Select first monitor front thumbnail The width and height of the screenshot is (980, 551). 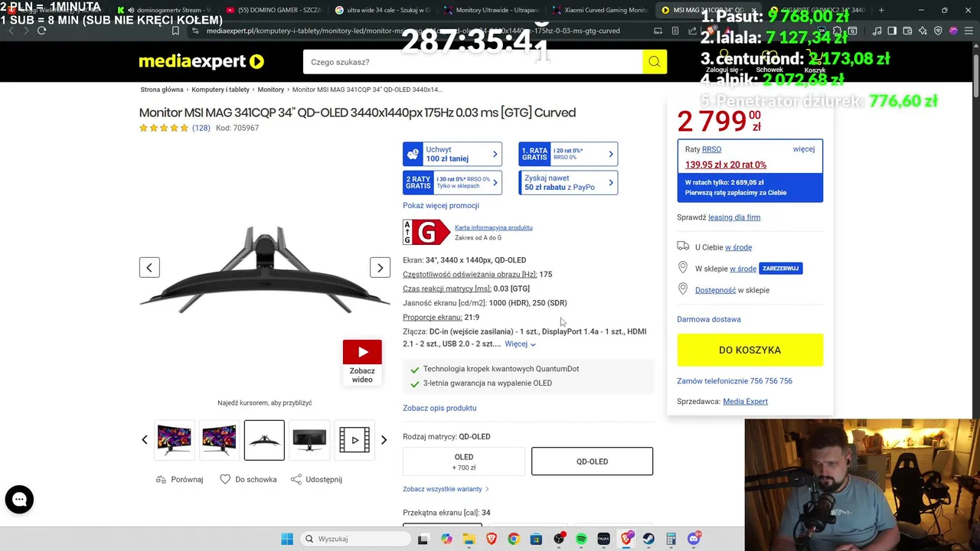[175, 440]
